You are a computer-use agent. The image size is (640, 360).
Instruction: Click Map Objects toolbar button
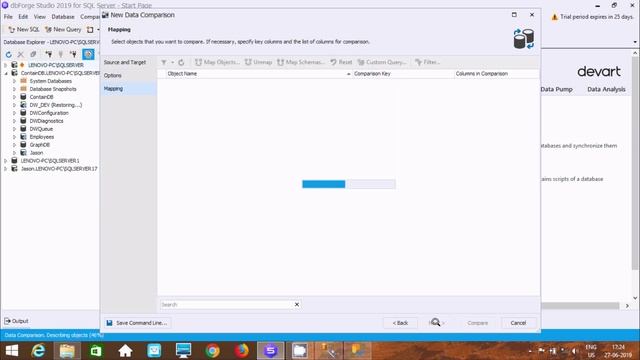point(217,62)
